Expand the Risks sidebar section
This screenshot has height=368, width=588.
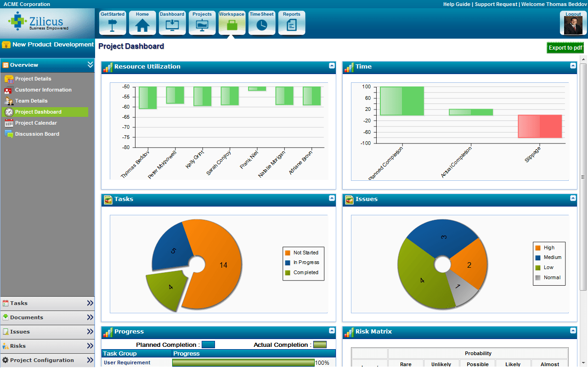tap(90, 346)
